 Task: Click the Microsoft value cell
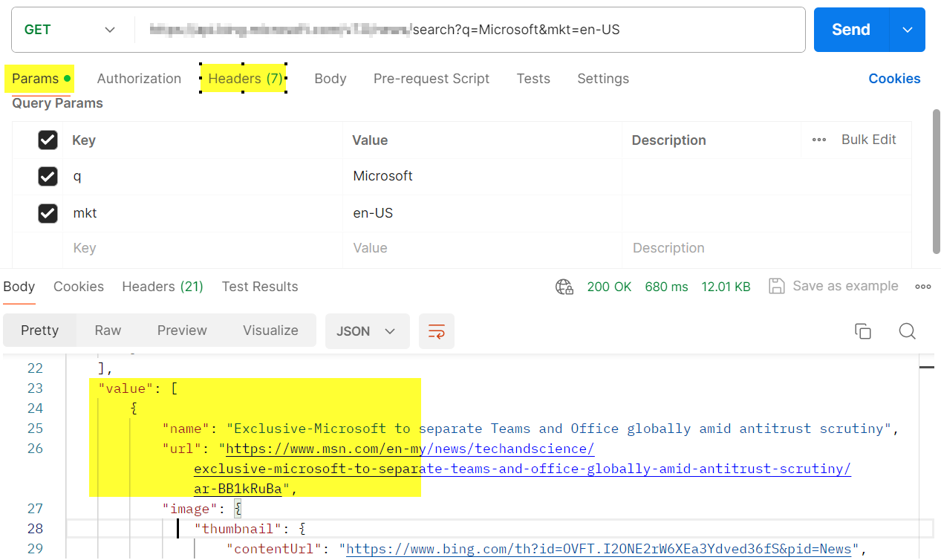tap(482, 176)
